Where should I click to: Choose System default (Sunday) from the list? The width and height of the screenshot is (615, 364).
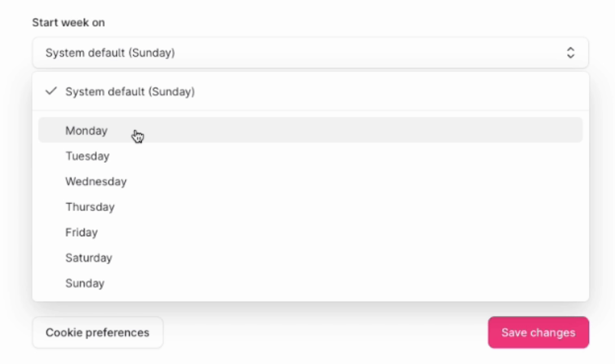point(130,91)
